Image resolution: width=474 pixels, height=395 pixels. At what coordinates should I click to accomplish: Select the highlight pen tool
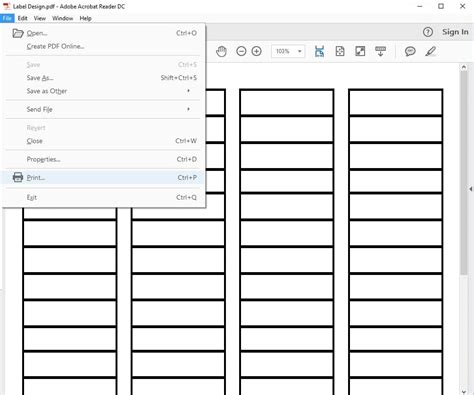[x=430, y=51]
